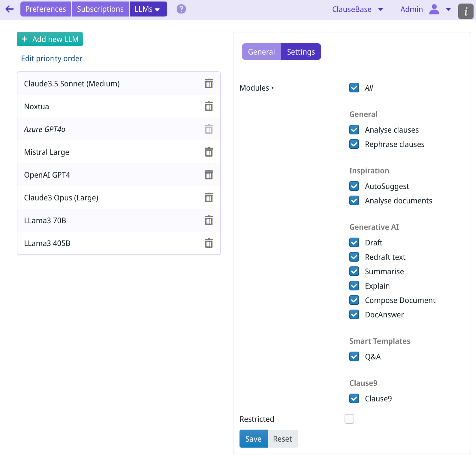476x459 pixels.
Task: Click trash icon for Mistral Large
Action: (x=209, y=152)
